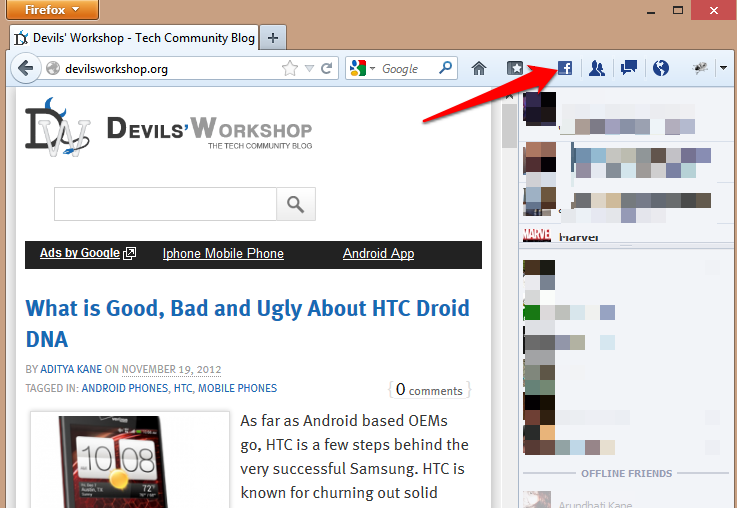This screenshot has height=508, width=737.
Task: Open the Mobile Phones tag
Action: [237, 388]
